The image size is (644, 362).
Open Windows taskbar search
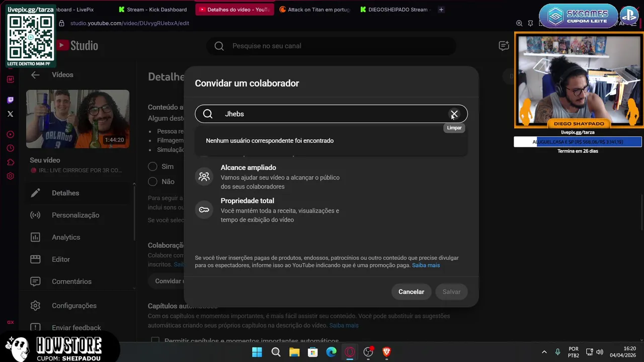pyautogui.click(x=276, y=352)
